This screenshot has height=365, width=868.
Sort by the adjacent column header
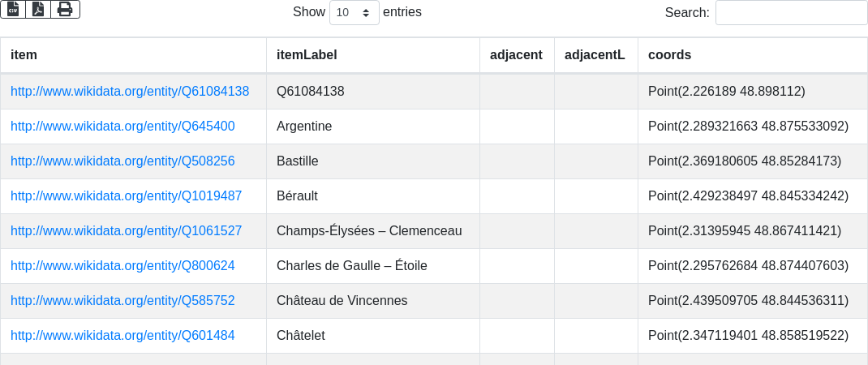516,55
